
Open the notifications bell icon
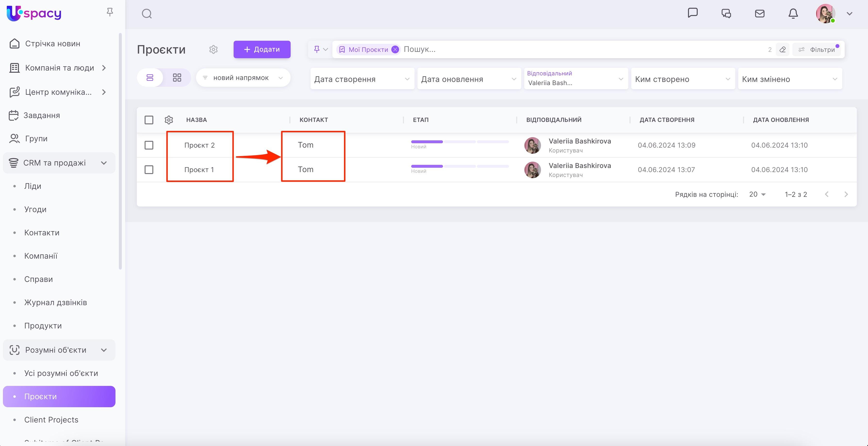(x=793, y=14)
